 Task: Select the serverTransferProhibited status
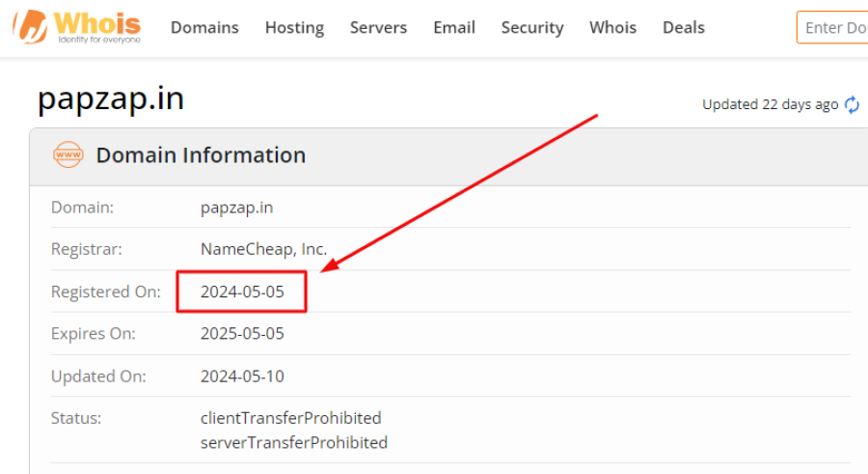(x=294, y=442)
